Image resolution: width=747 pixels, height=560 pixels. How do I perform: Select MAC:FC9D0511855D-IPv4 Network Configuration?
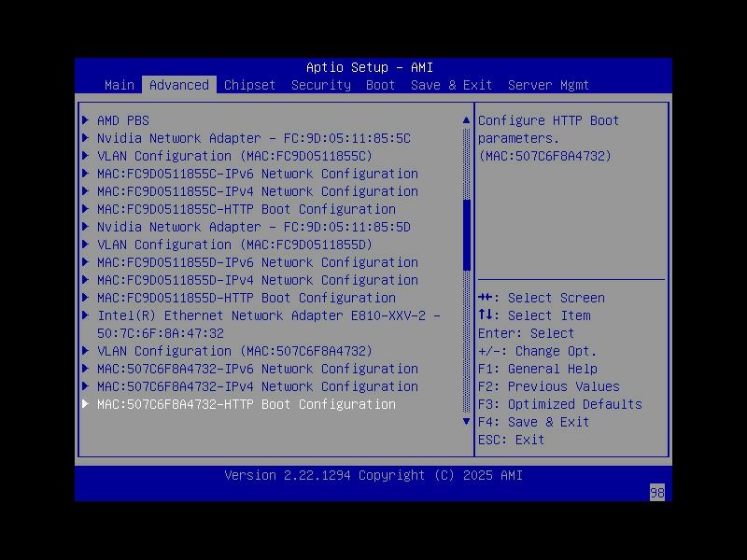[258, 280]
